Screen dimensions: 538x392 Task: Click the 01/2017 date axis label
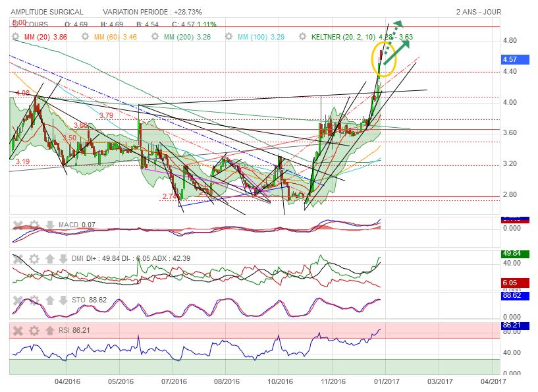pos(387,381)
